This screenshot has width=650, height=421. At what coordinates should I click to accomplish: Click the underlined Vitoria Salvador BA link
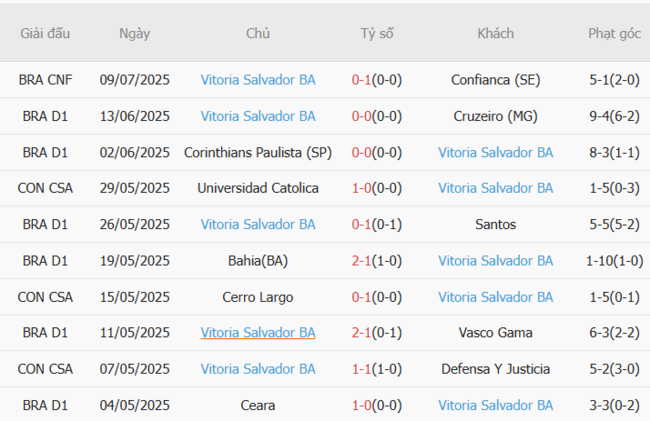[258, 333]
